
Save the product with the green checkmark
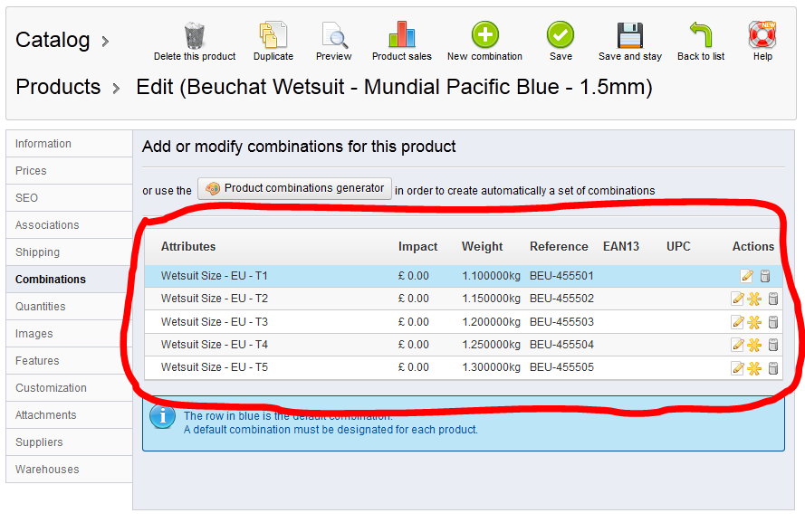point(561,34)
